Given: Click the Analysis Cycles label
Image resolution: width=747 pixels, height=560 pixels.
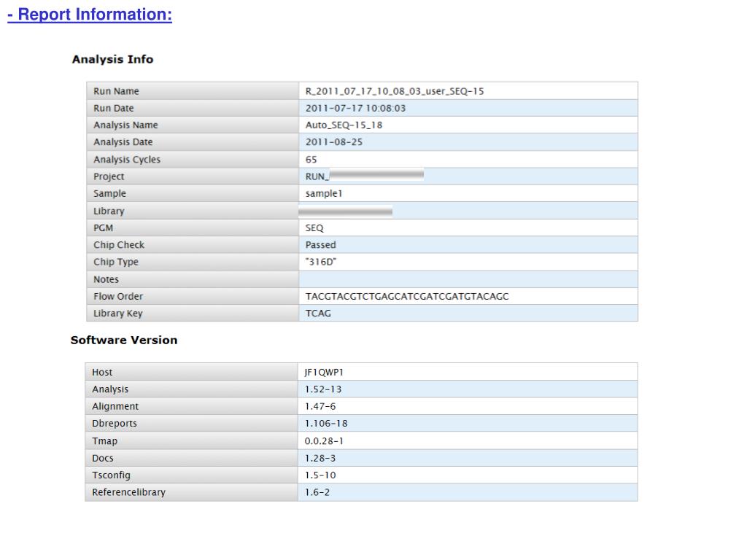Looking at the screenshot, I should coord(127,160).
